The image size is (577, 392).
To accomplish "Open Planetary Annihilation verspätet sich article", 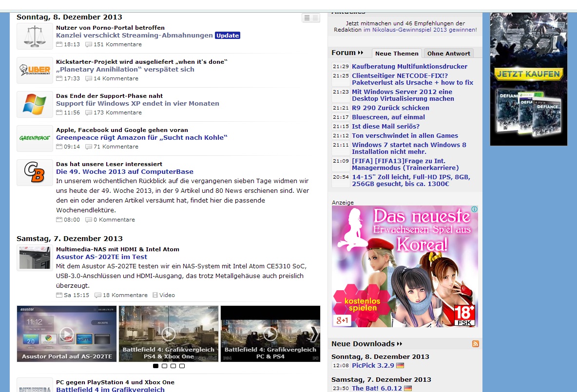I will tap(125, 70).
